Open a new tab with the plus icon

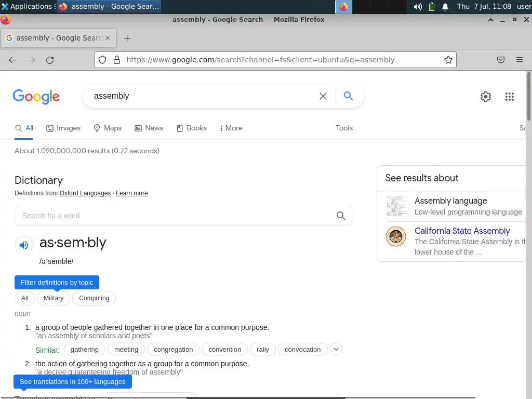(127, 38)
